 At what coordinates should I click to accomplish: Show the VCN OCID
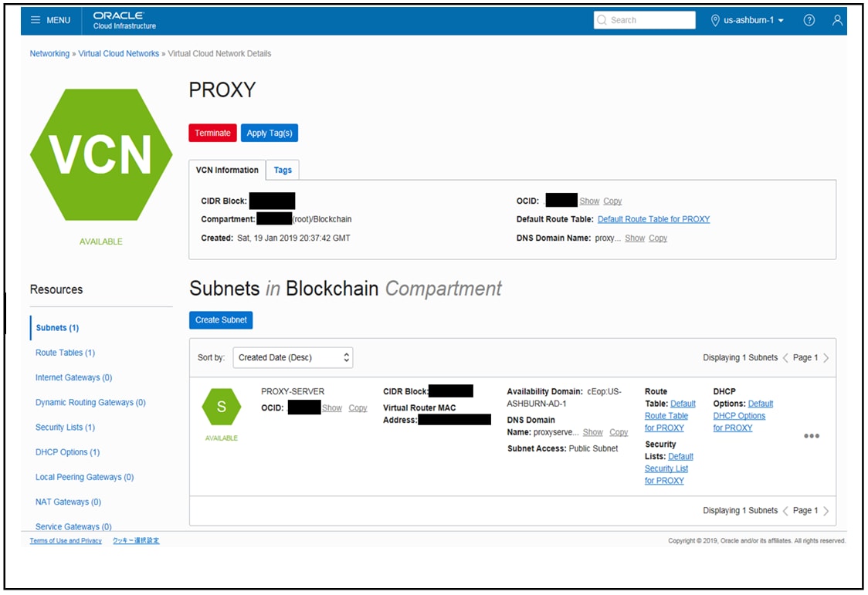[589, 201]
